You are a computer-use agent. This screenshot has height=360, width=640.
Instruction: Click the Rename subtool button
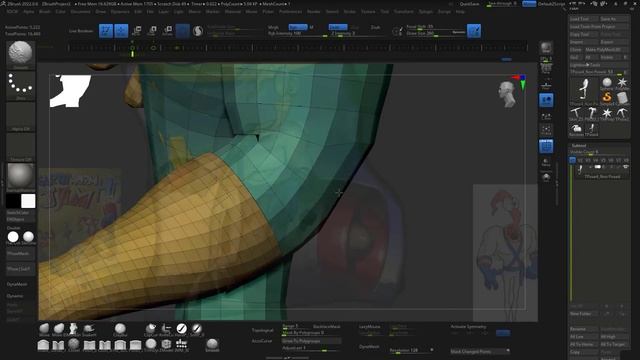pyautogui.click(x=584, y=329)
